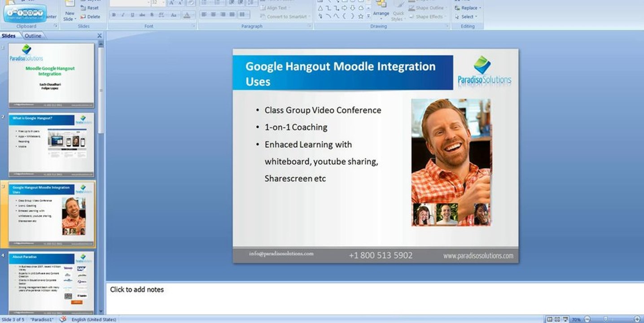The height and width of the screenshot is (323, 644).
Task: Click the font color A button
Action: [x=187, y=15]
